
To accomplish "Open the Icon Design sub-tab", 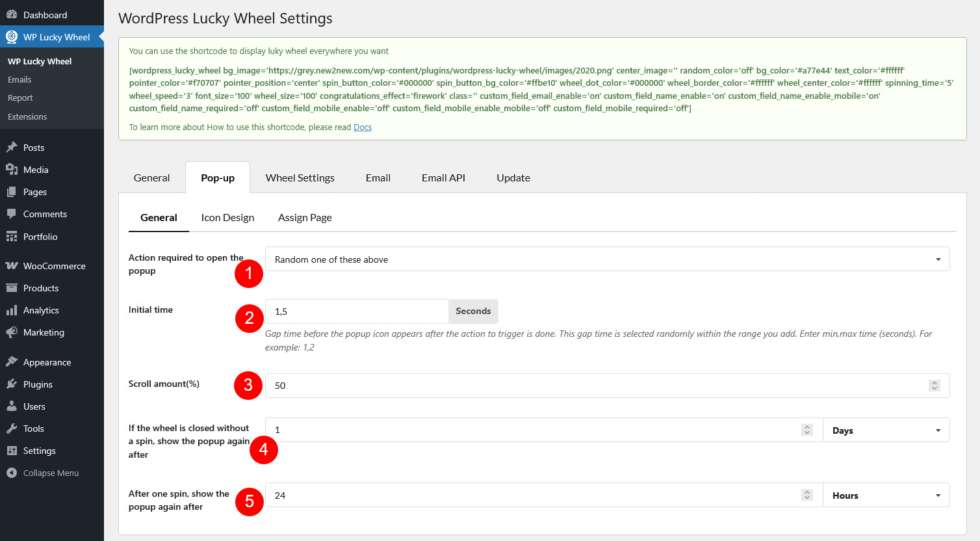I will 227,218.
